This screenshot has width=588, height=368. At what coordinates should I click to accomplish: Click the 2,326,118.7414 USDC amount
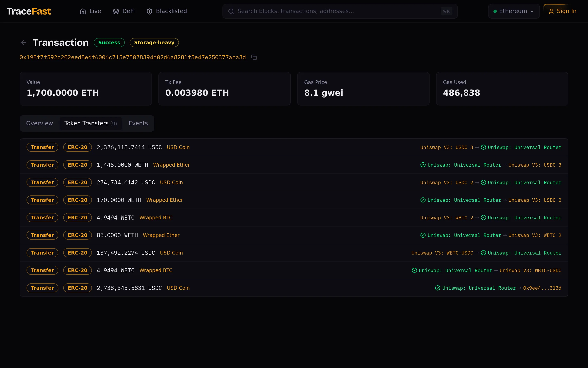(129, 147)
